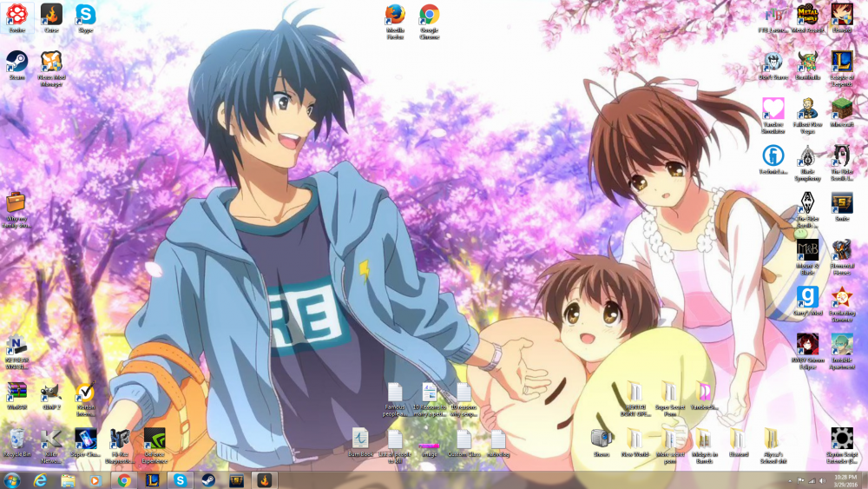Image resolution: width=868 pixels, height=489 pixels.
Task: Click the Windows Start button
Action: [x=12, y=480]
